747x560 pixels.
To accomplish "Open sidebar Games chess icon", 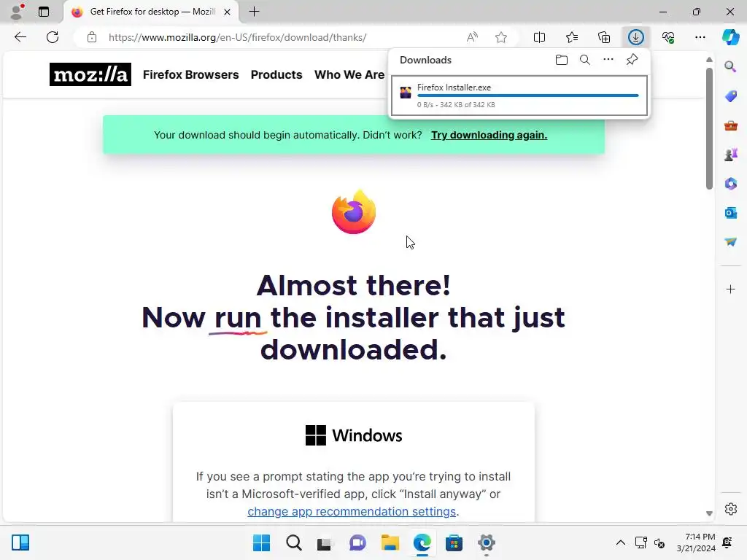I will [x=730, y=155].
